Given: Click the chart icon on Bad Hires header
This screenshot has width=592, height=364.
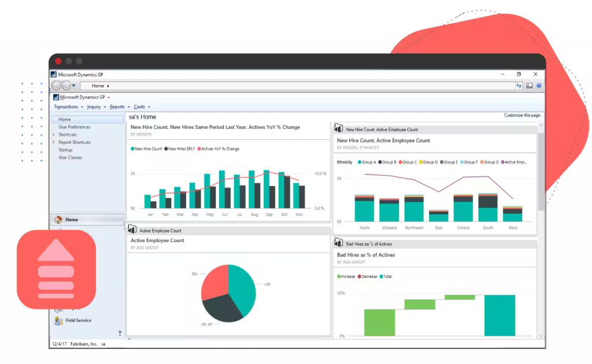Looking at the screenshot, I should pyautogui.click(x=339, y=243).
